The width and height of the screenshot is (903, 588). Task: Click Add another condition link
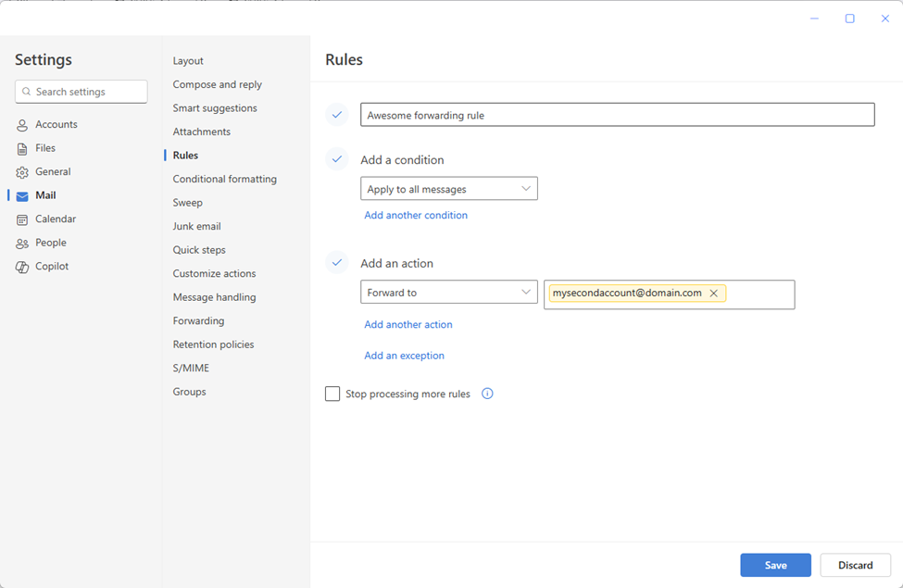tap(416, 216)
